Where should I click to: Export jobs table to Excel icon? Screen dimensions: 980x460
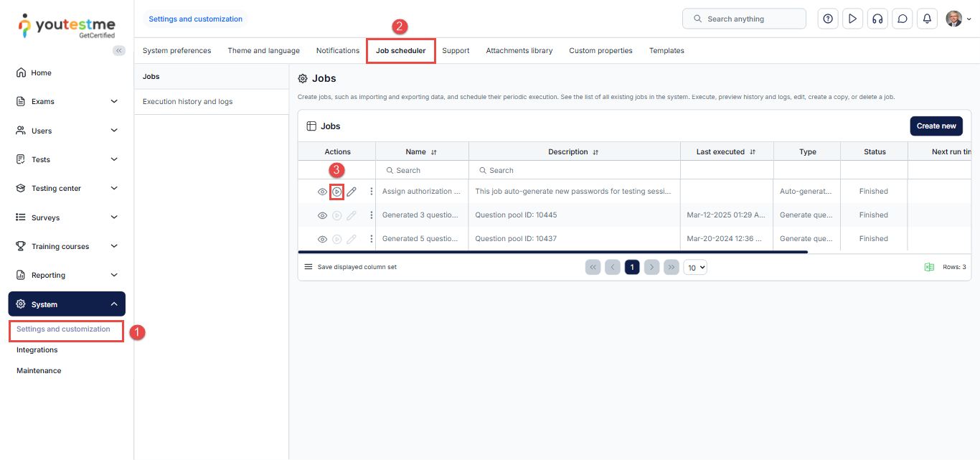[x=929, y=267]
